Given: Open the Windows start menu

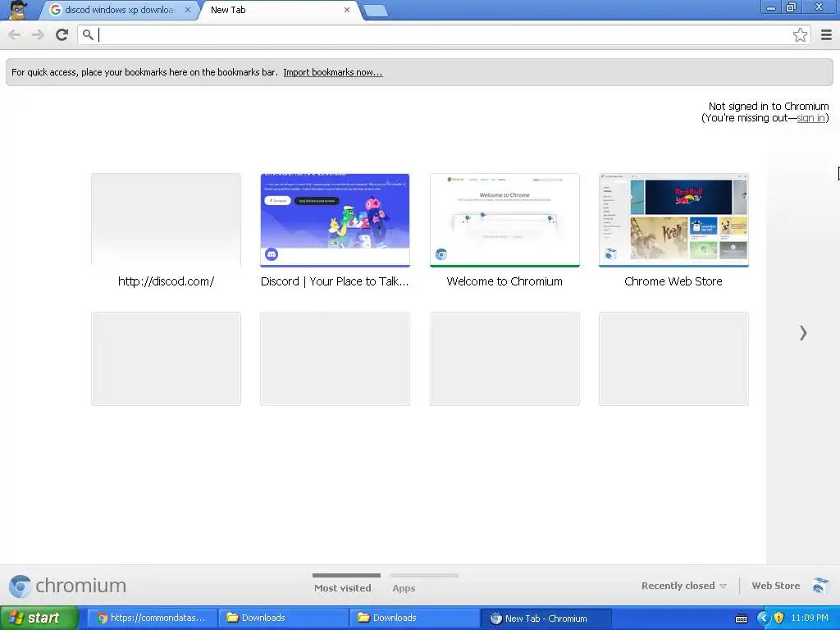Looking at the screenshot, I should point(39,618).
